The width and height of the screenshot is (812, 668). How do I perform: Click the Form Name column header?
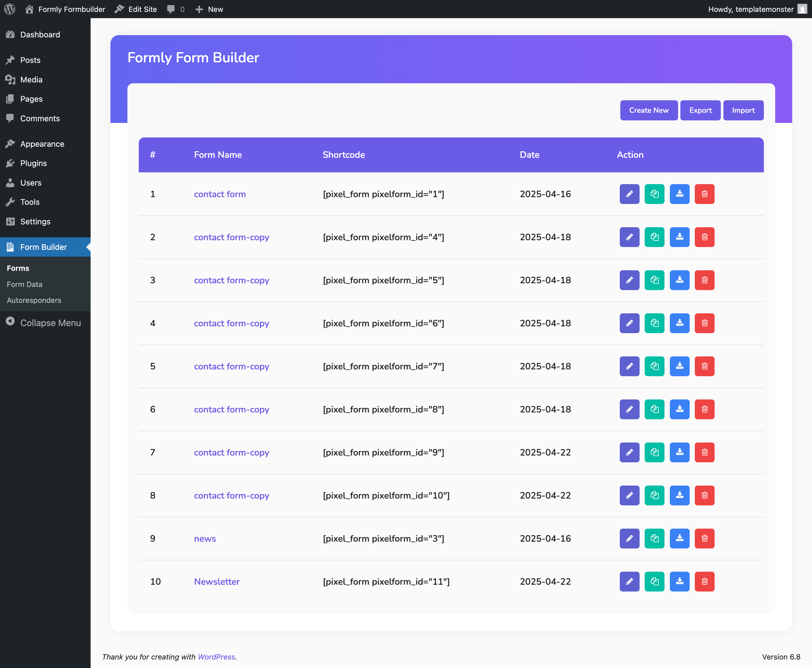tap(218, 155)
